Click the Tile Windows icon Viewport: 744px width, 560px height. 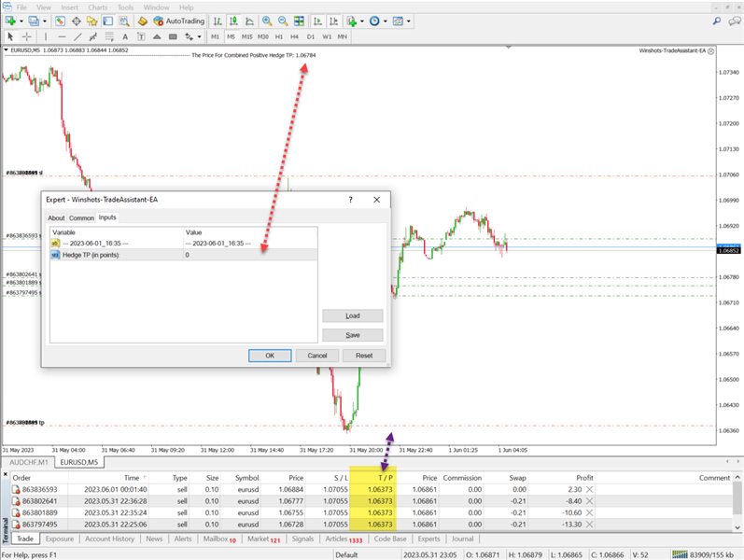(x=299, y=21)
